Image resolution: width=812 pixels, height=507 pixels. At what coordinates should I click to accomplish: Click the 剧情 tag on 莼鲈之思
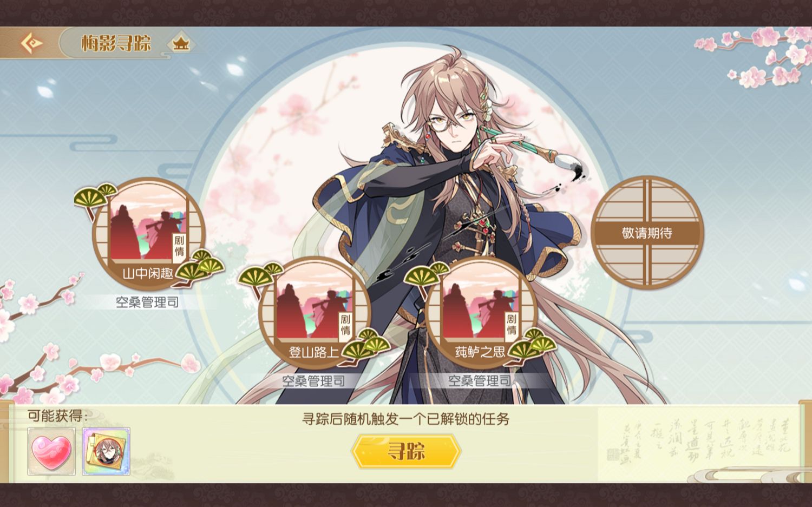pyautogui.click(x=512, y=325)
